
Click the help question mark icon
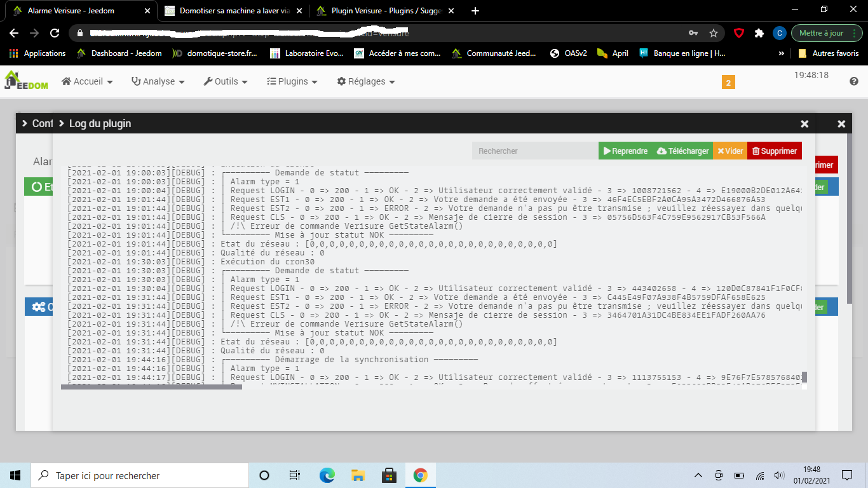[854, 81]
